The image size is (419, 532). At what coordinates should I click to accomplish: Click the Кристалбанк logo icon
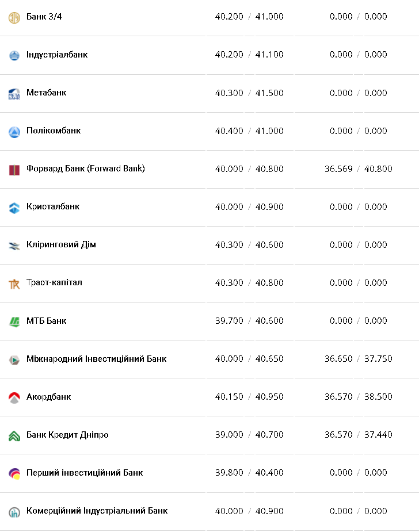click(x=14, y=208)
